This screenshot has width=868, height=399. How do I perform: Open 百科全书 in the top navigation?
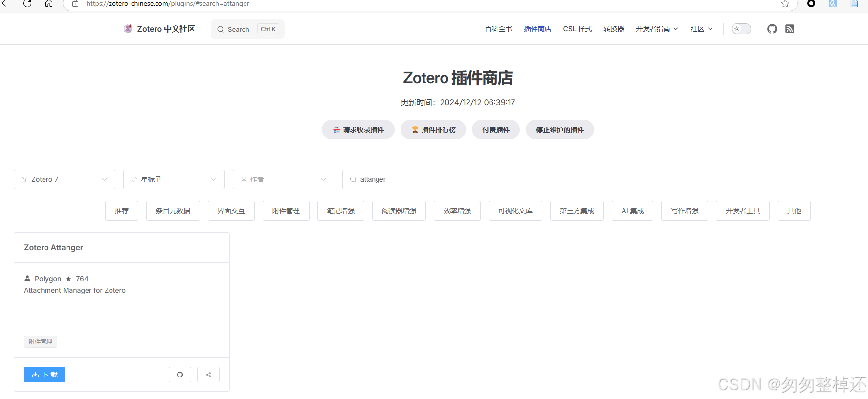pyautogui.click(x=498, y=29)
